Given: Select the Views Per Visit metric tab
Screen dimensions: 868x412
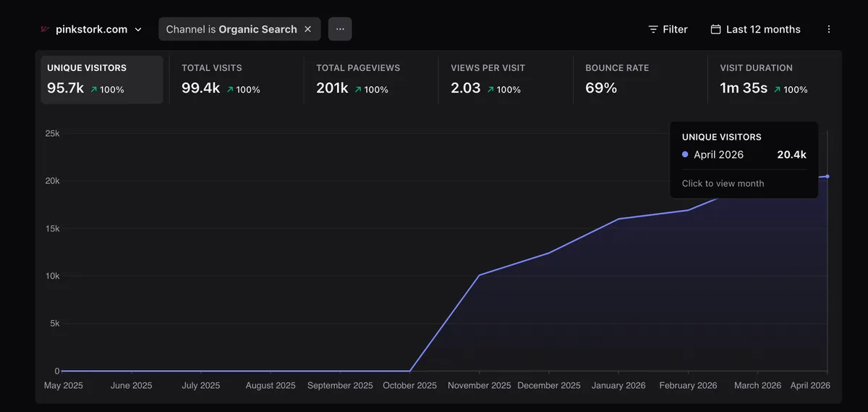Looking at the screenshot, I should coord(506,80).
